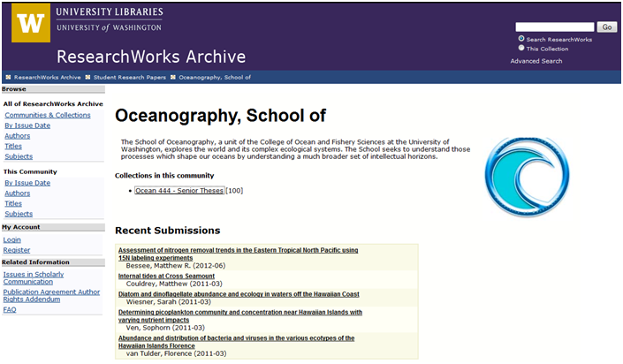Open the FAQ link
623x364 pixels.
click(x=10, y=309)
